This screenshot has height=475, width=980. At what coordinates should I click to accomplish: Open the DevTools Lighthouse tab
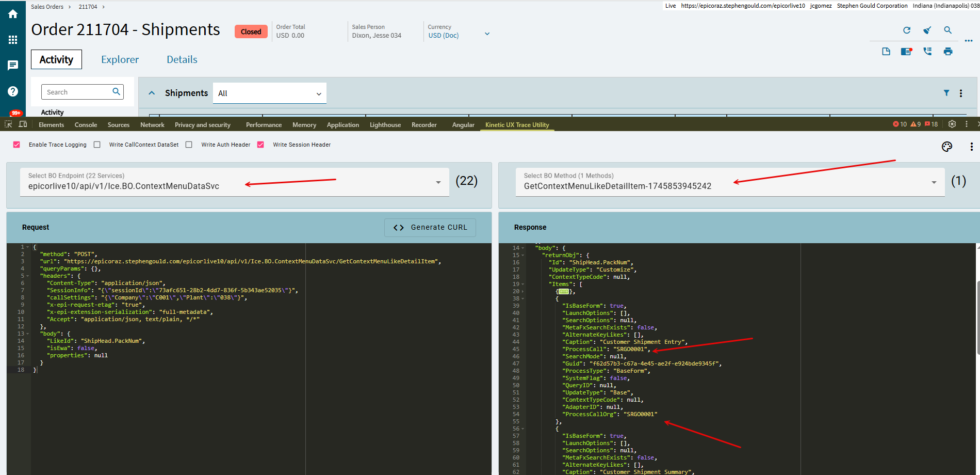[x=385, y=124]
